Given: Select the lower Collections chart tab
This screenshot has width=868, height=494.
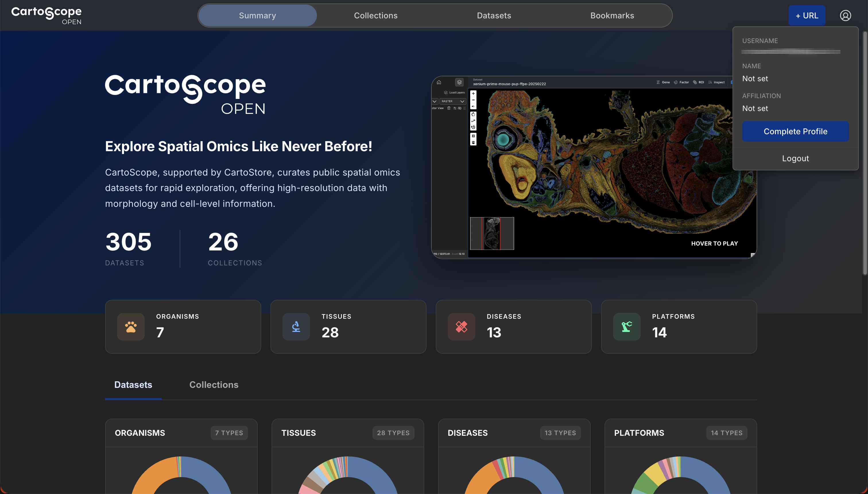Looking at the screenshot, I should tap(214, 385).
